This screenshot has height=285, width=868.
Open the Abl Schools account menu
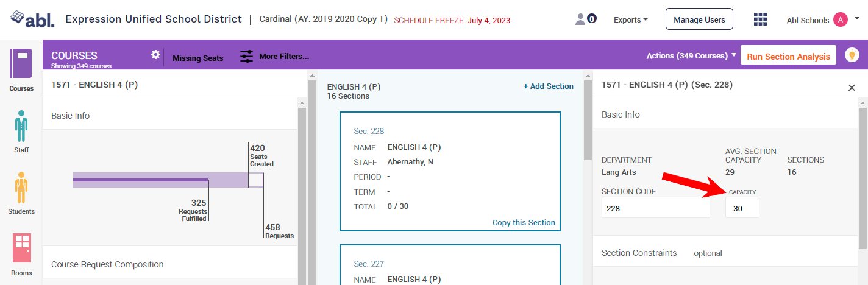(822, 20)
